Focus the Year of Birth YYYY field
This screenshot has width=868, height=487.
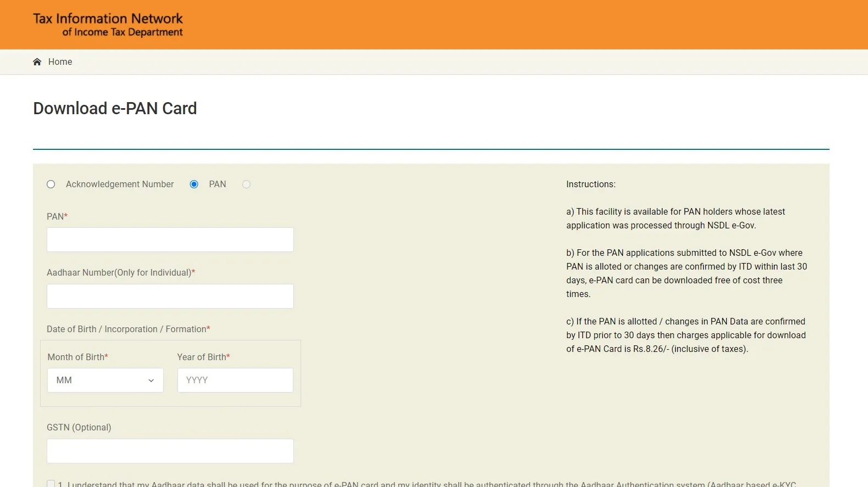pos(235,380)
